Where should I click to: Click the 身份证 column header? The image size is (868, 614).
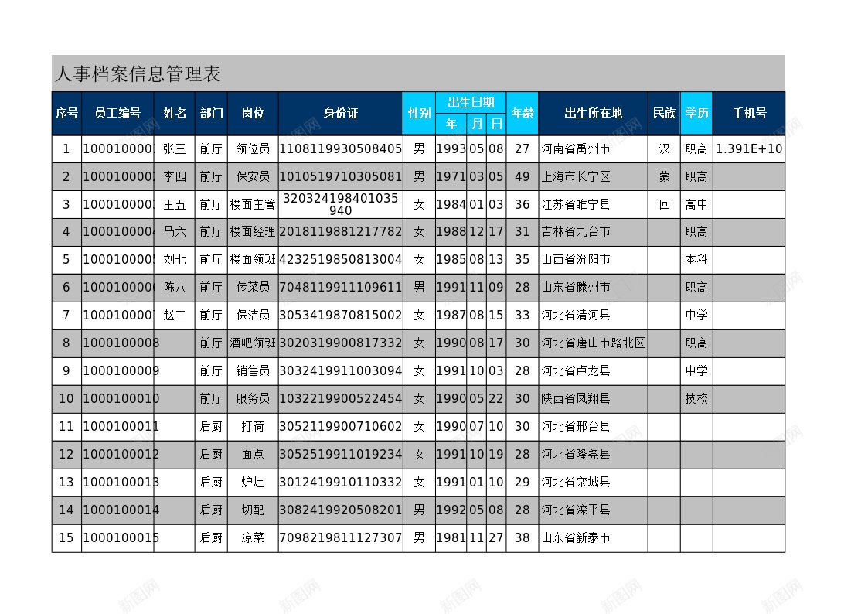(340, 112)
